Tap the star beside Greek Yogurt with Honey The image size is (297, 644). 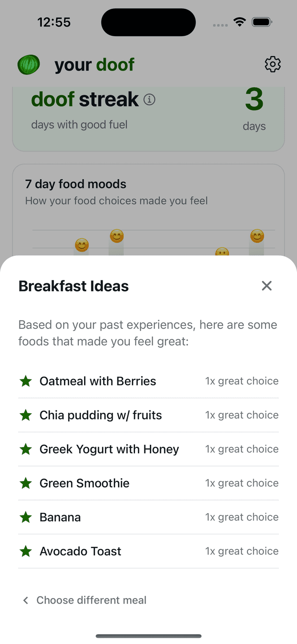26,449
